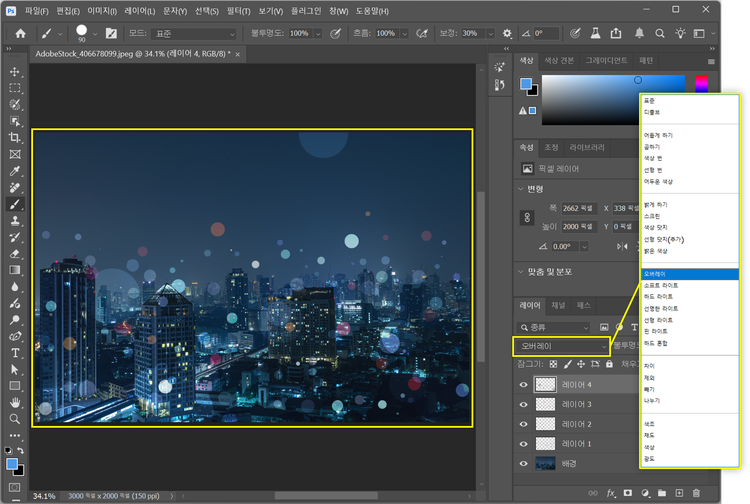This screenshot has width=750, height=504.
Task: Hide 레이어 4 using its eye icon
Action: pyautogui.click(x=523, y=383)
